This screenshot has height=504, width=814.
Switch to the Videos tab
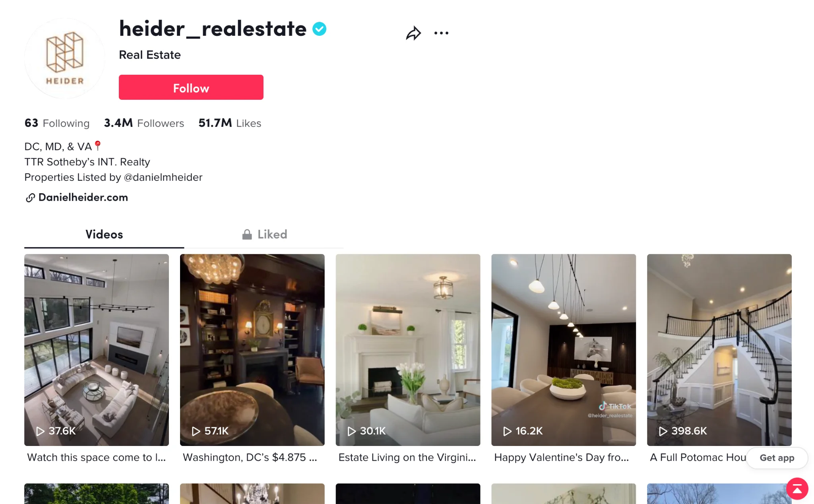tap(104, 235)
